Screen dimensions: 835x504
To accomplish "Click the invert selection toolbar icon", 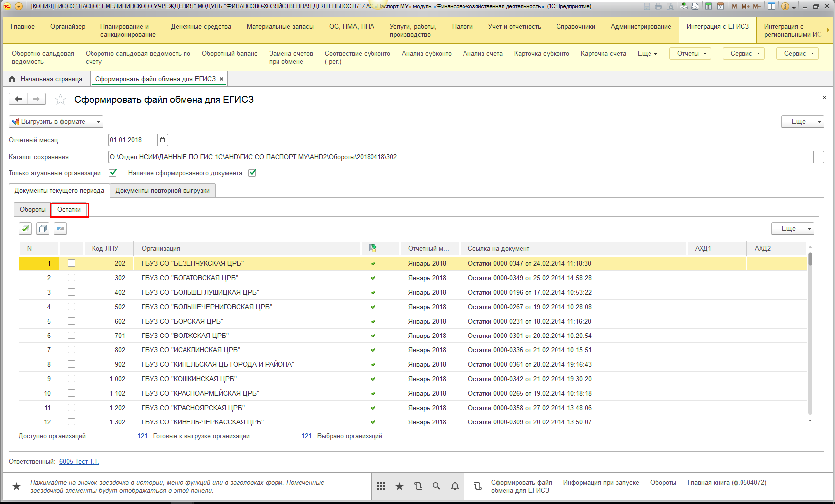I will click(60, 229).
